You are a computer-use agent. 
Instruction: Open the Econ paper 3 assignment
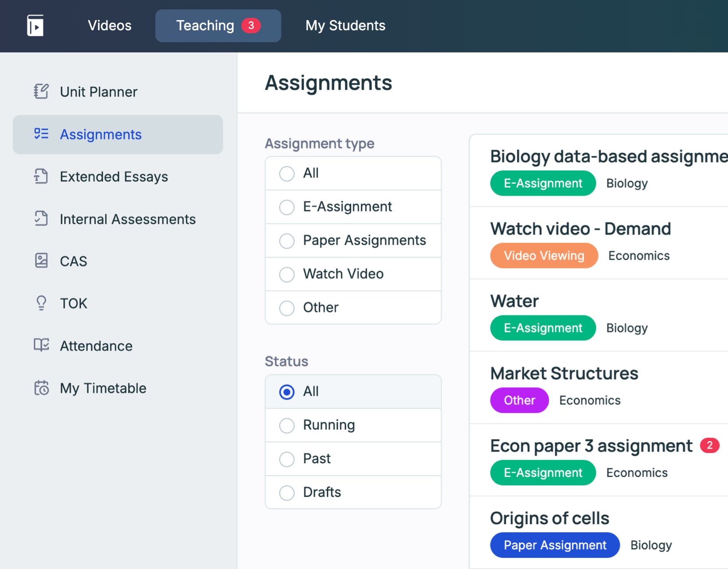591,445
